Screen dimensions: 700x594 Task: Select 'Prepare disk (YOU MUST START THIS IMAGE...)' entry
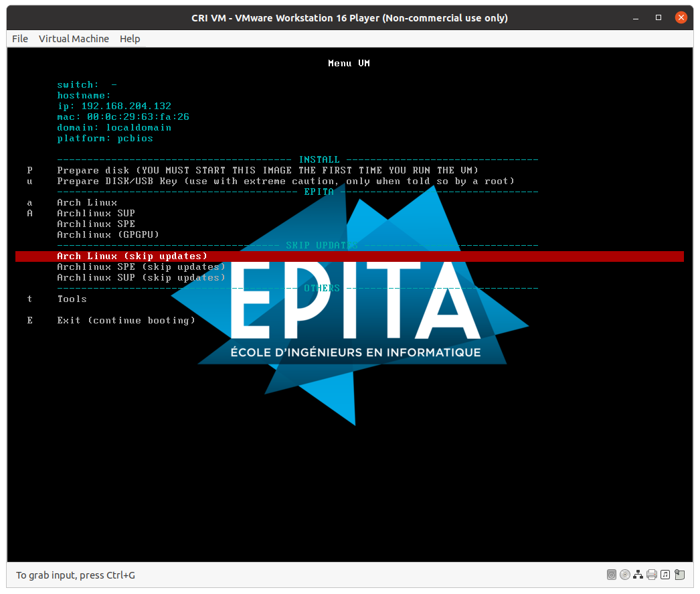coord(268,171)
